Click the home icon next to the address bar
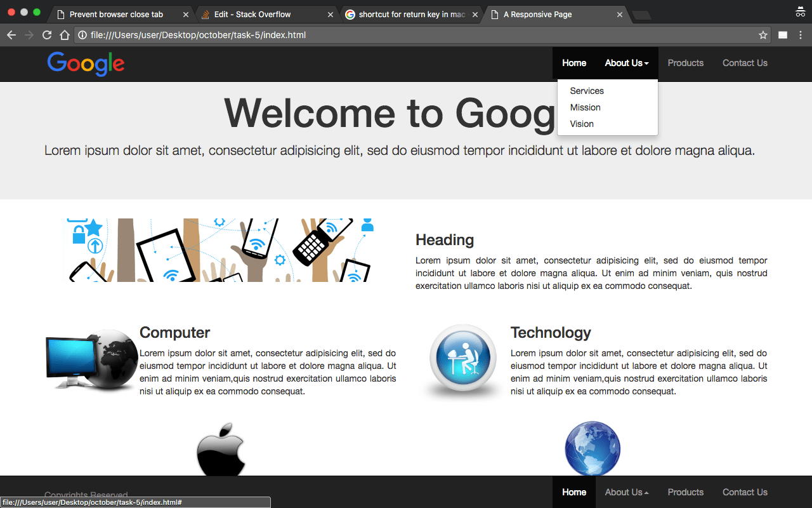This screenshot has width=812, height=508. pyautogui.click(x=64, y=35)
